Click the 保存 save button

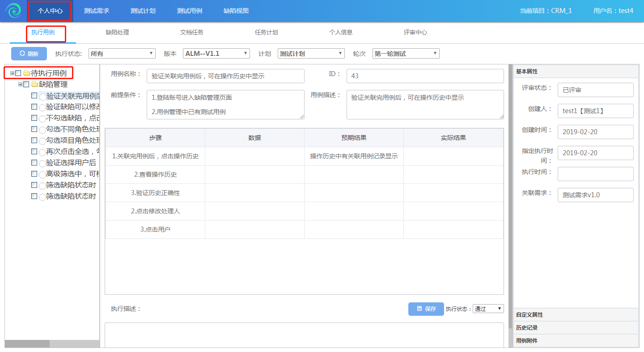(x=426, y=309)
